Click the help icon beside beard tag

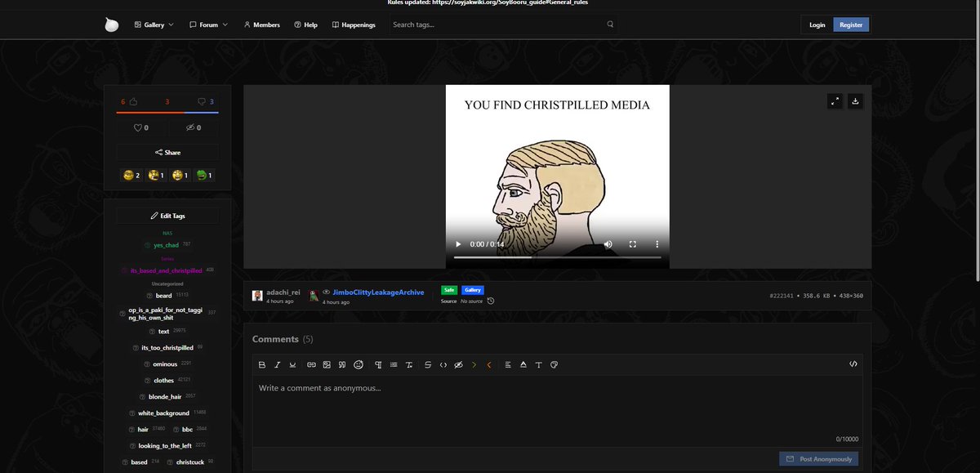(x=149, y=295)
